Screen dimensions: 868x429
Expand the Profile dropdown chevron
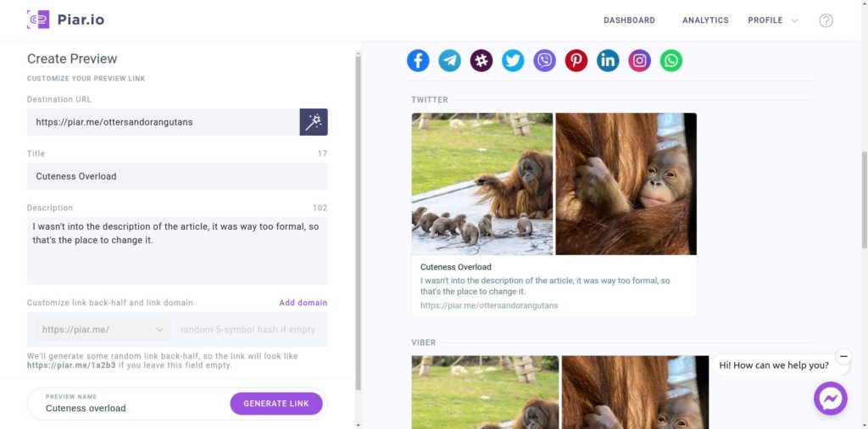click(794, 21)
